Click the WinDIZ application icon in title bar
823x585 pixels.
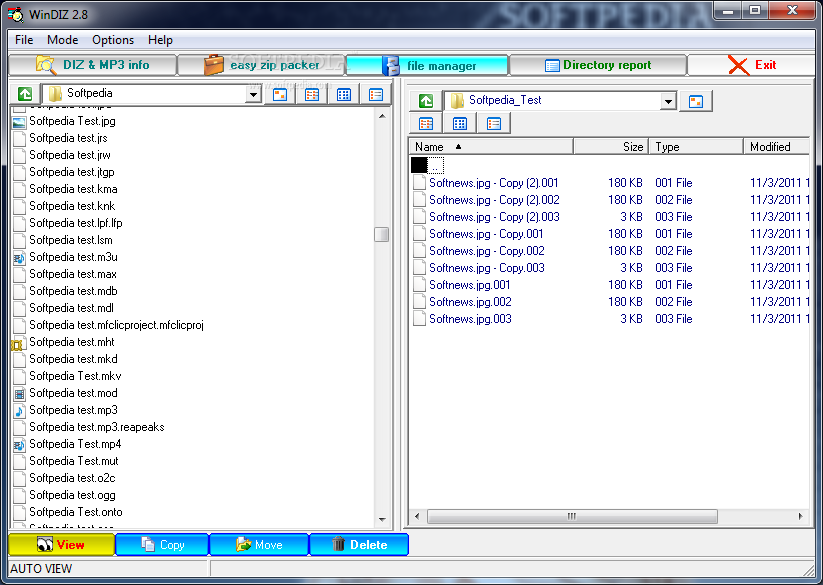pos(16,14)
